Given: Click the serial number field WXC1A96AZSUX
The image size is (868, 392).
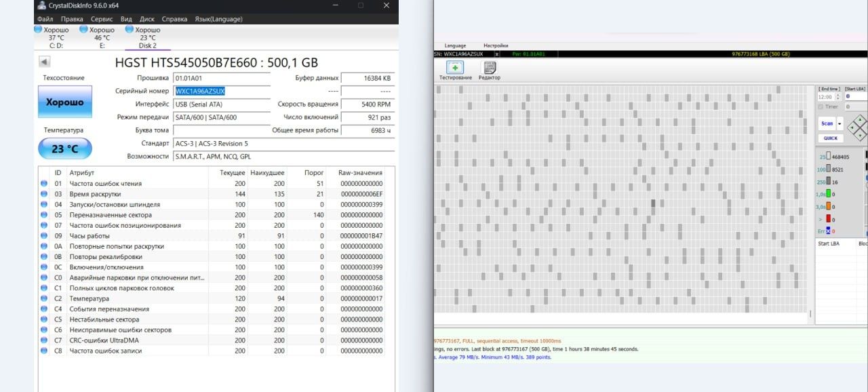Looking at the screenshot, I should [x=221, y=91].
